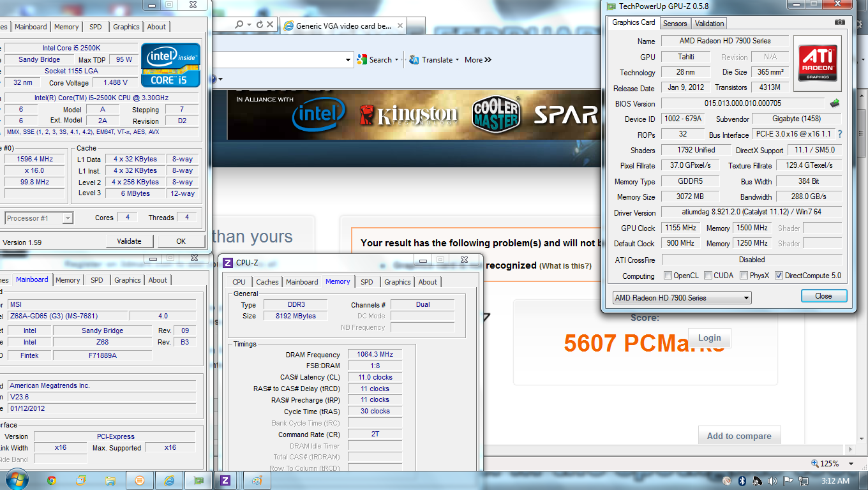The width and height of the screenshot is (868, 490).
Task: Expand the More toolbar chevron
Action: (488, 60)
